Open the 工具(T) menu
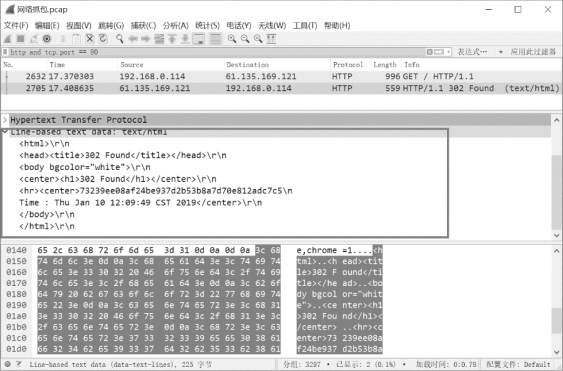 tap(305, 25)
